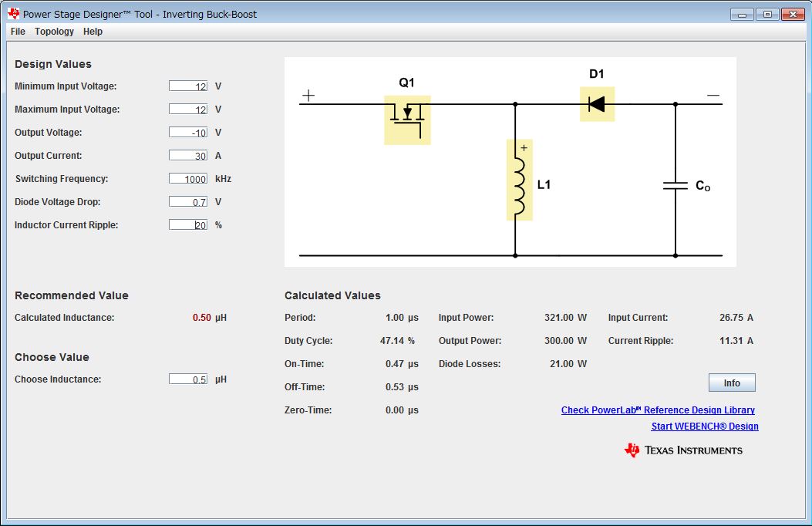Focus the Diode Voltage Drop field
The width and height of the screenshot is (812, 526).
pos(188,201)
